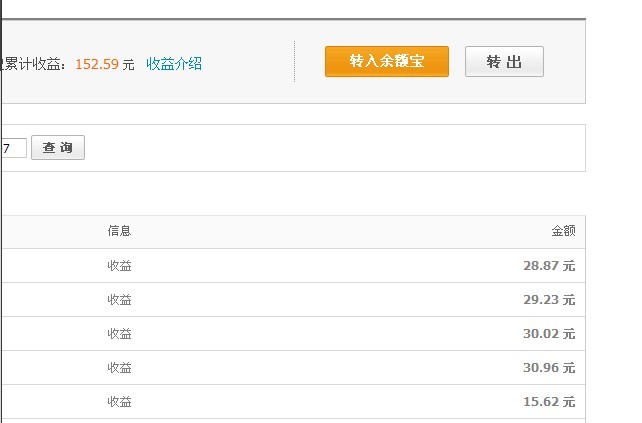
Task: Select the 30.02 元 amount
Action: [548, 334]
